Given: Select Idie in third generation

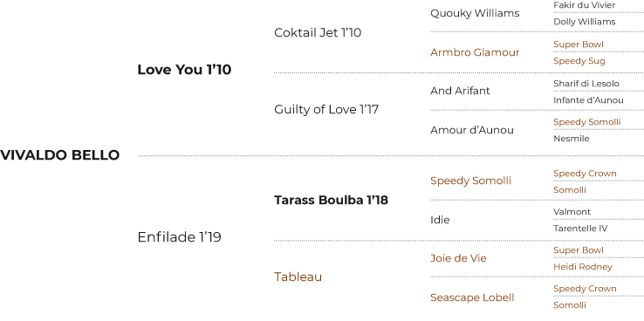Looking at the screenshot, I should pyautogui.click(x=440, y=220).
